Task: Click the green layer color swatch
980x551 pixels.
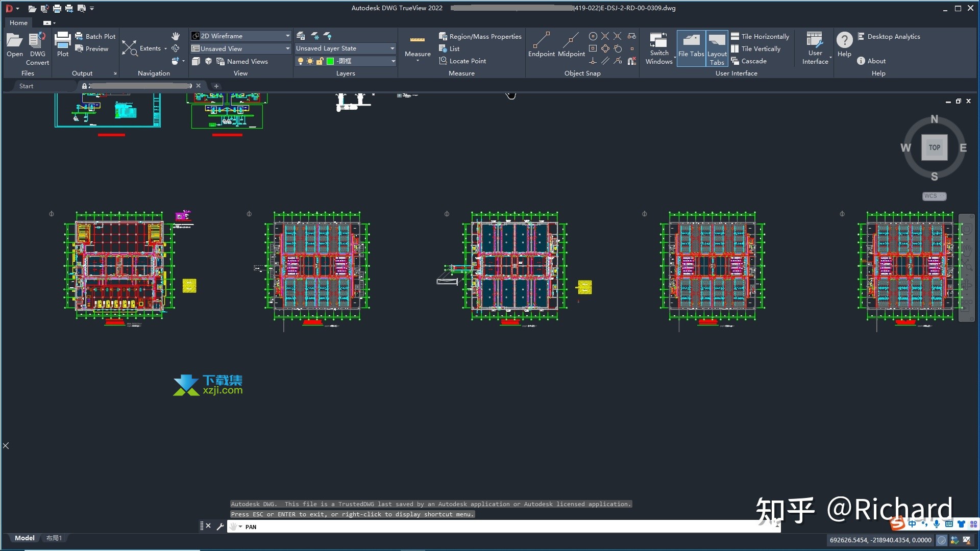Action: click(x=330, y=61)
